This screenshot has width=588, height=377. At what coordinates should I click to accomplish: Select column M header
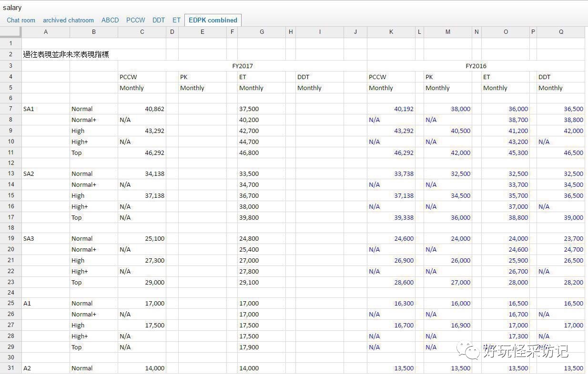click(x=448, y=32)
